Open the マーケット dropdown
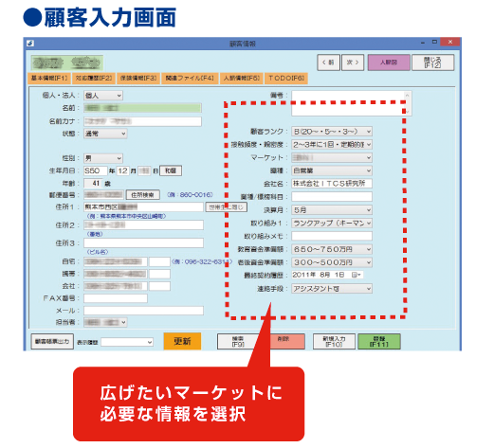Screen dimensions: 494x448 [x=332, y=157]
